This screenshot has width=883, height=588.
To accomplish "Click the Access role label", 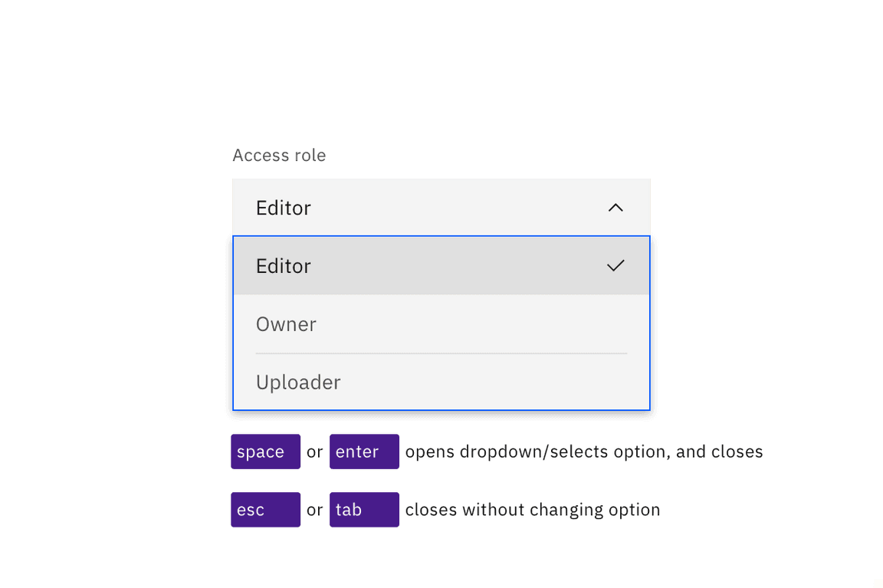I will tap(279, 156).
